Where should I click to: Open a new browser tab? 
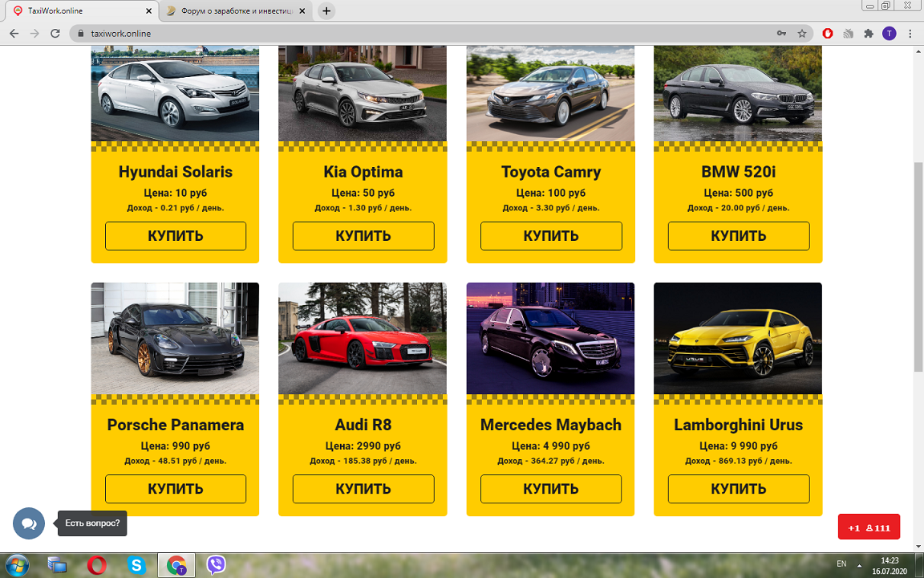326,10
